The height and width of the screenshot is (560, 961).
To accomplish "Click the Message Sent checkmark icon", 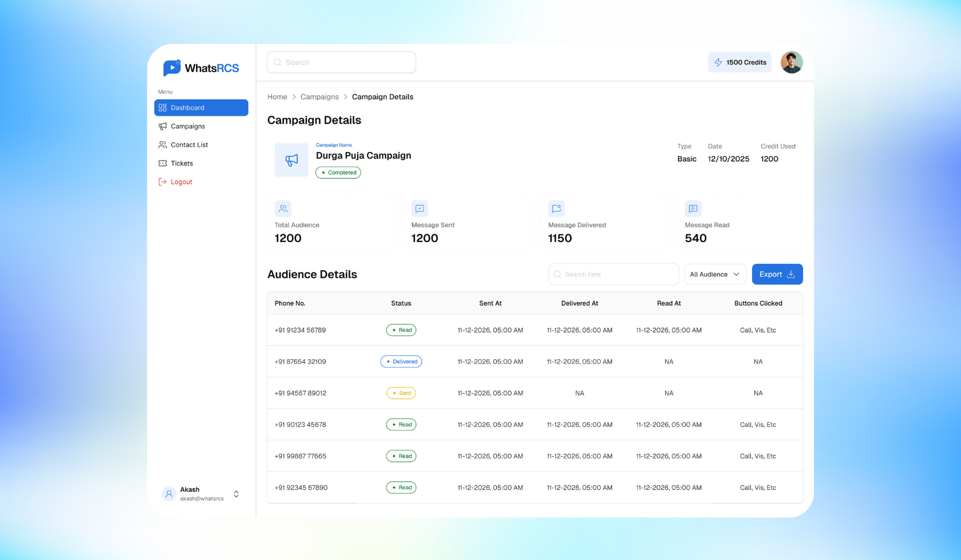I will (420, 208).
